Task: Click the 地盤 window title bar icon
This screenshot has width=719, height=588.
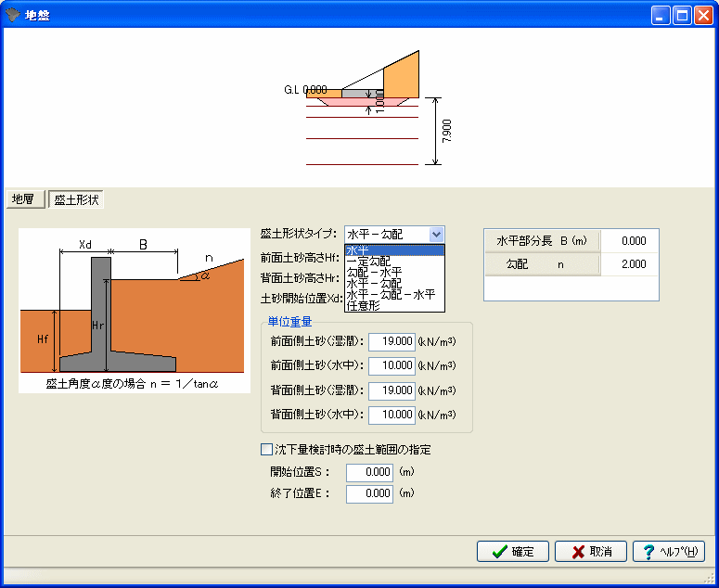Action: pos(12,15)
